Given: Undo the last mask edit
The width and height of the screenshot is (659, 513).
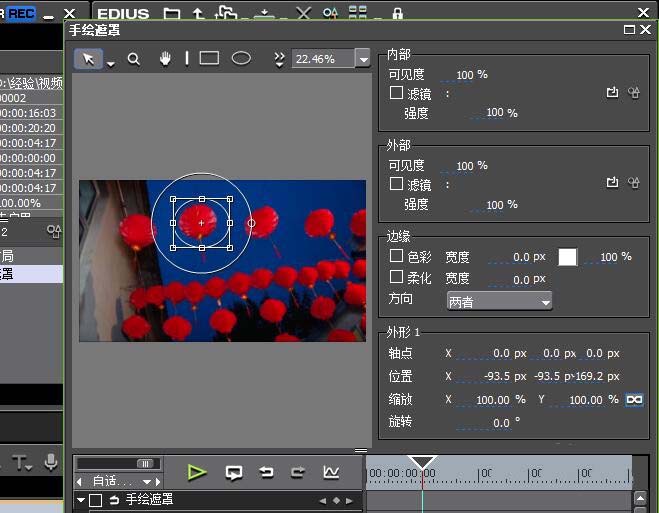Looking at the screenshot, I should tap(266, 472).
